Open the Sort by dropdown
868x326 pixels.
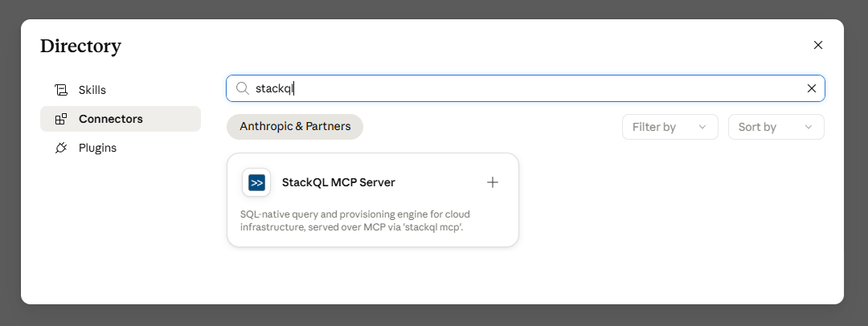pos(776,127)
